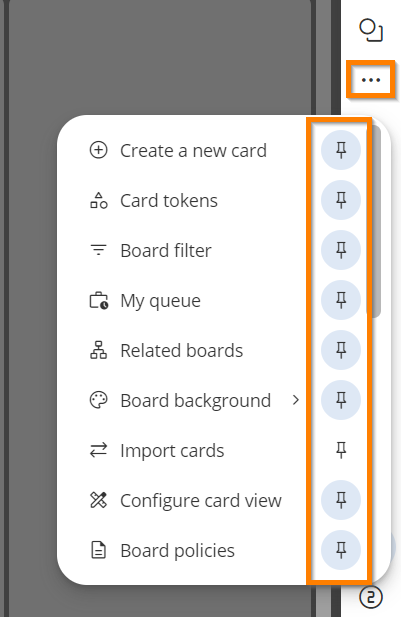Click the circled number 2 icon
401x617 pixels.
click(371, 597)
